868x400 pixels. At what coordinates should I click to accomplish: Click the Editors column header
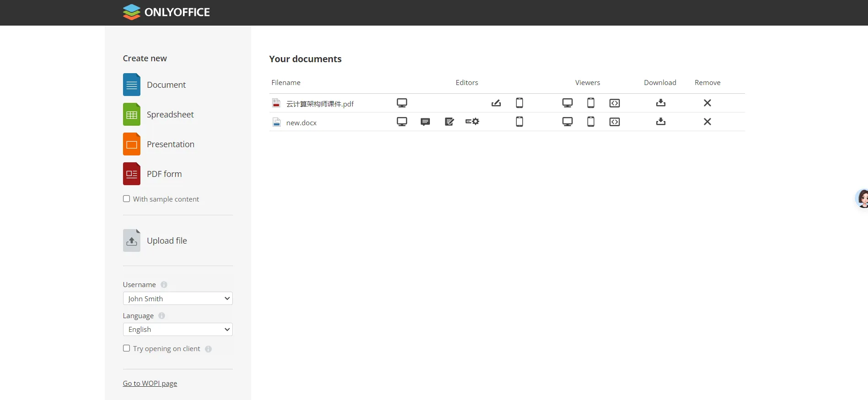(x=467, y=83)
